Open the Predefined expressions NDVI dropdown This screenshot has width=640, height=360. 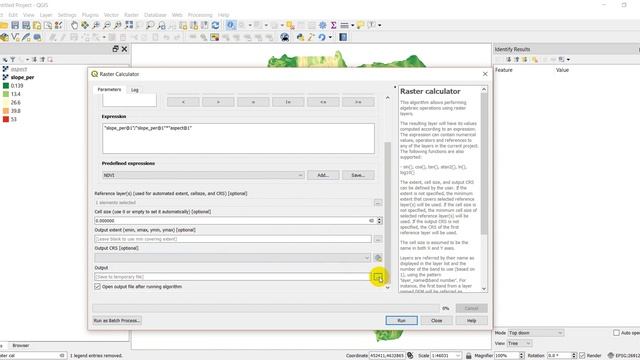pos(203,175)
